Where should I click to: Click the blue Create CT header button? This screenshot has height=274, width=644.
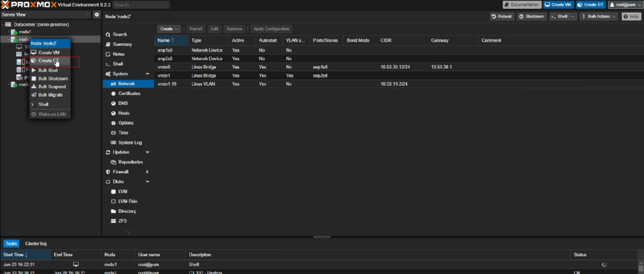click(591, 5)
